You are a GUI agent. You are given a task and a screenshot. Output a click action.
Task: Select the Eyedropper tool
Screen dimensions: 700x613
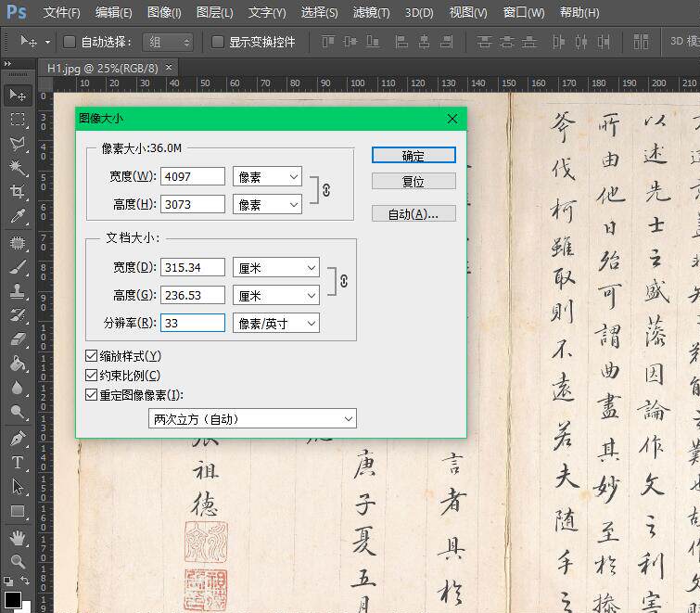18,216
